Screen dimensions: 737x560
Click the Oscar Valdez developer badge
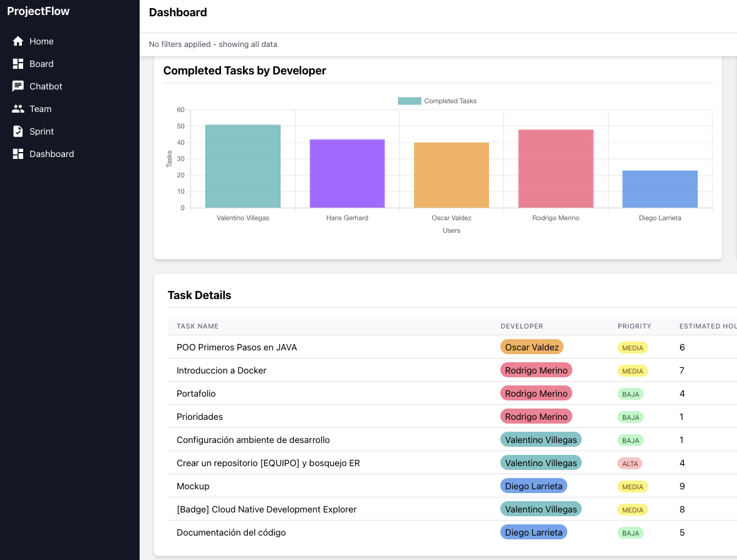point(532,346)
